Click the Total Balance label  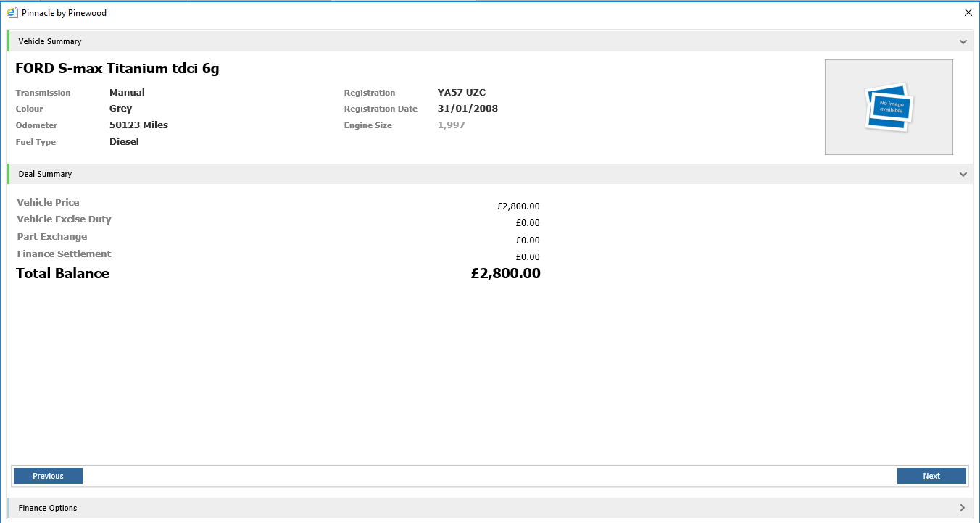coord(63,273)
